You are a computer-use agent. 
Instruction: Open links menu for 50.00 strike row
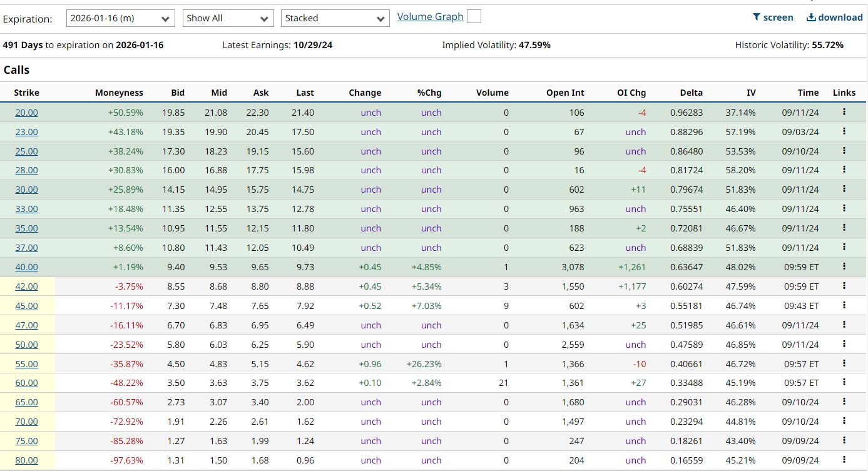pos(844,344)
